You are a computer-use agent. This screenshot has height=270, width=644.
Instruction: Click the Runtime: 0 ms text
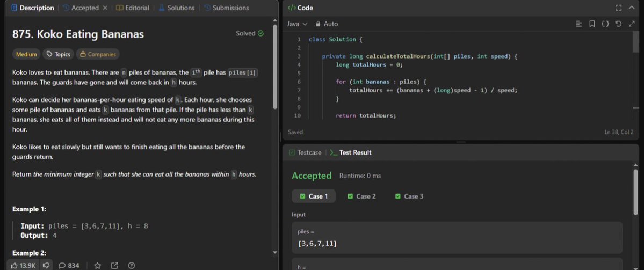360,176
